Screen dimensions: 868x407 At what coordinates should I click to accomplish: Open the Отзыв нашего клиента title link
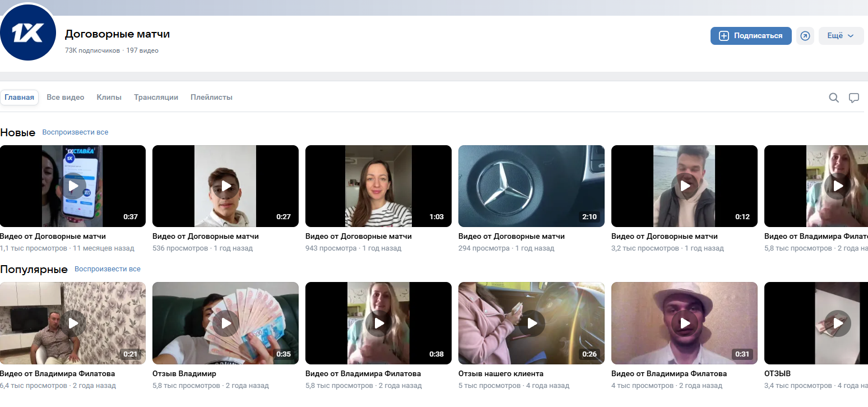pos(500,373)
